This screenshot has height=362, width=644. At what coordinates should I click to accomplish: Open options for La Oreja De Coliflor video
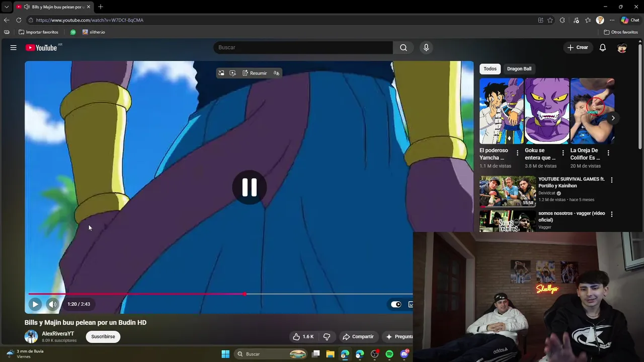pos(608,153)
